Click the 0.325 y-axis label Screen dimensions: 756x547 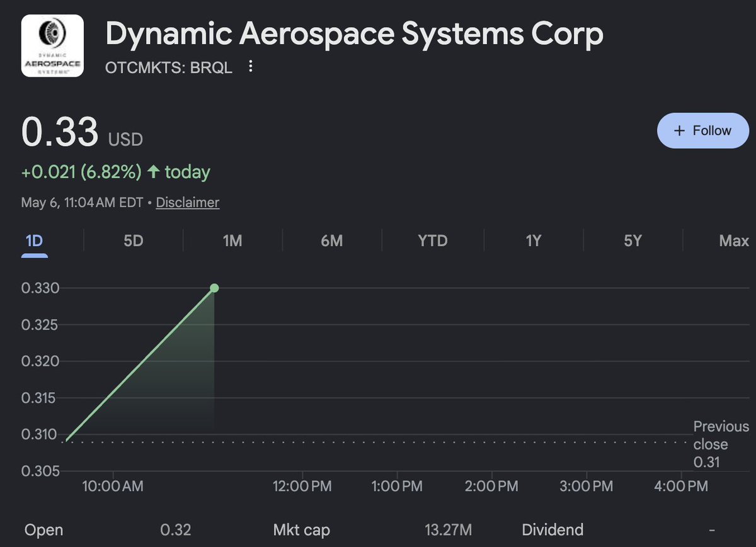[40, 325]
